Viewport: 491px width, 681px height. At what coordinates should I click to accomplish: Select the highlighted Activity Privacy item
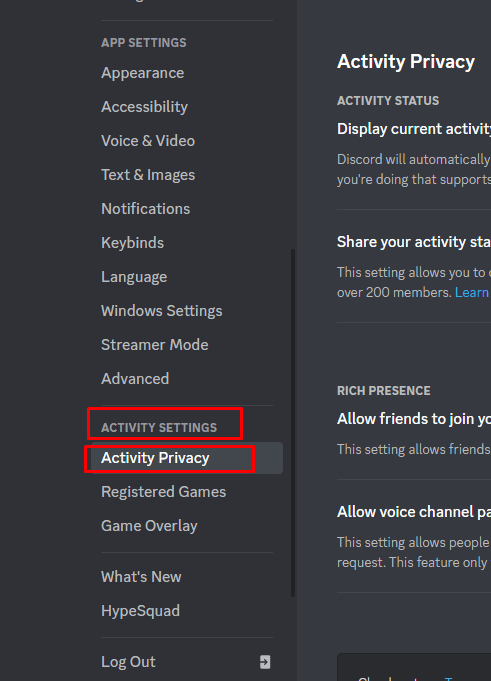tap(187, 458)
